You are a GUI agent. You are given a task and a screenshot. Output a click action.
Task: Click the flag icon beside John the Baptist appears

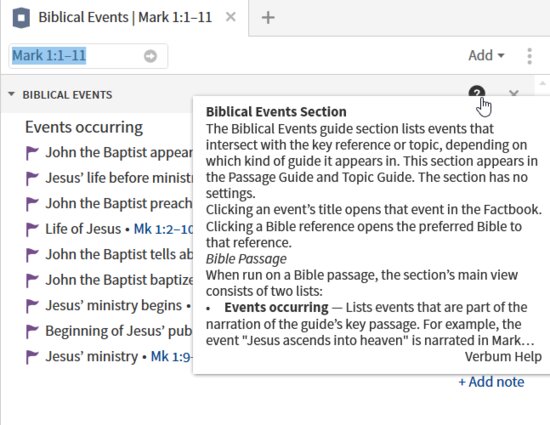(x=32, y=153)
